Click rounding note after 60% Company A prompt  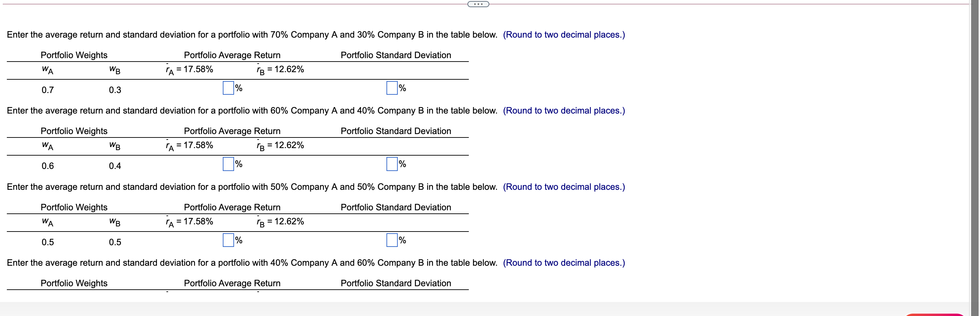[564, 111]
